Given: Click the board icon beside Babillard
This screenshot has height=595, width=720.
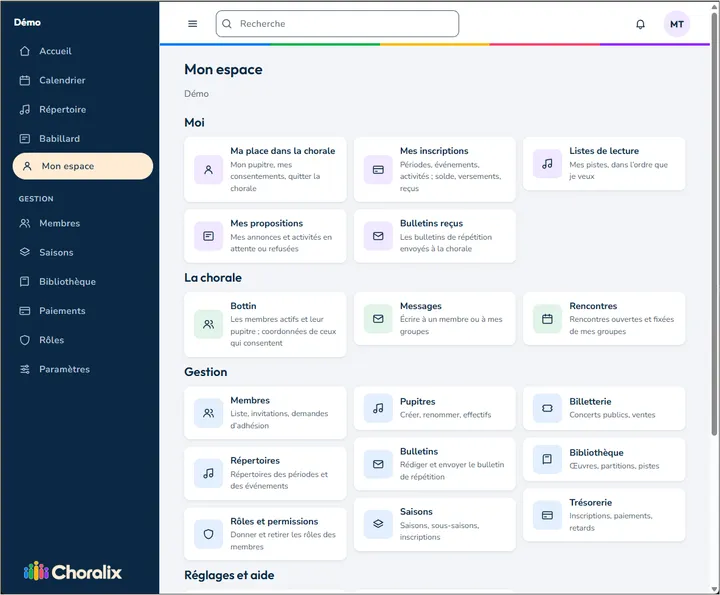Looking at the screenshot, I should point(25,139).
